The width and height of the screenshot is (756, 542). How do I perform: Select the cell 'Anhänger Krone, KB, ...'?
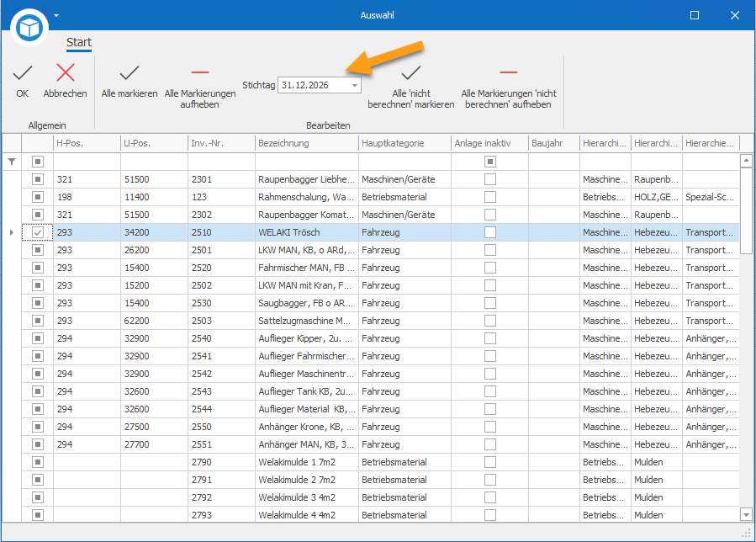pos(307,427)
